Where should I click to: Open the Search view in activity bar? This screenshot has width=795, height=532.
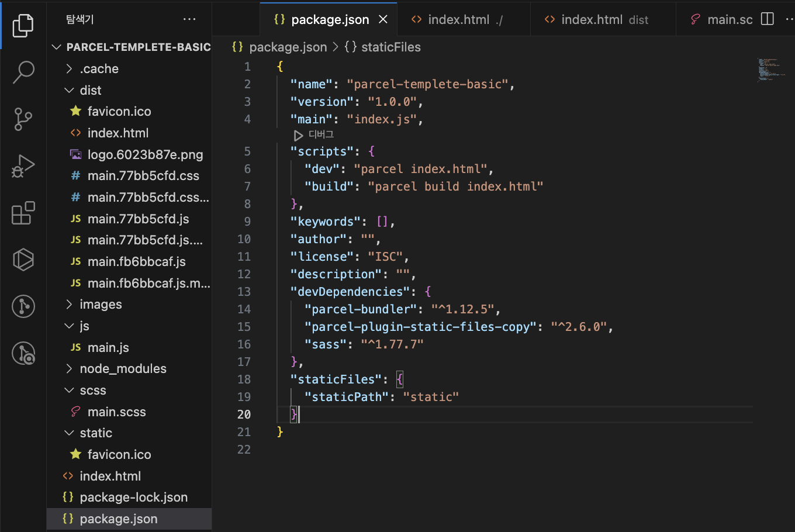[23, 72]
